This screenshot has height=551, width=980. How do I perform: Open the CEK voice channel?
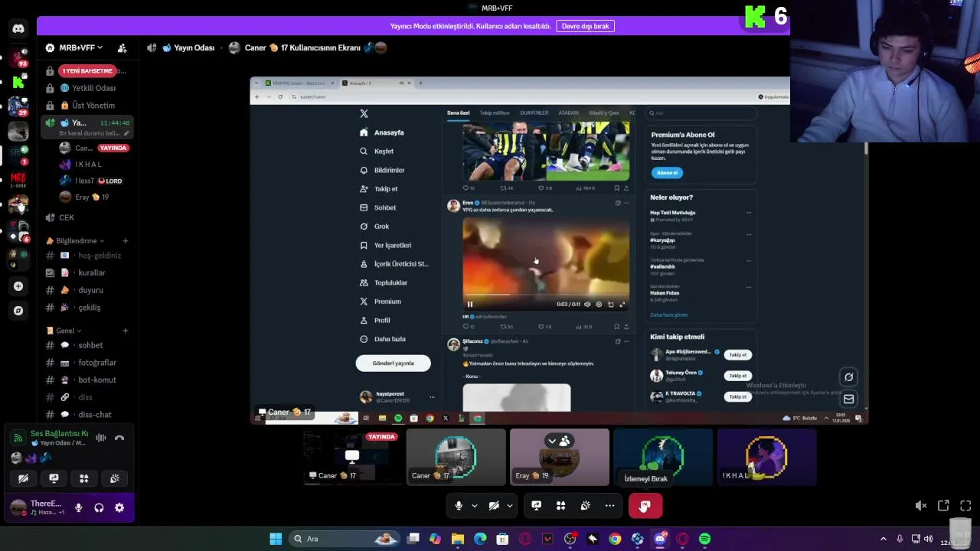point(88,217)
